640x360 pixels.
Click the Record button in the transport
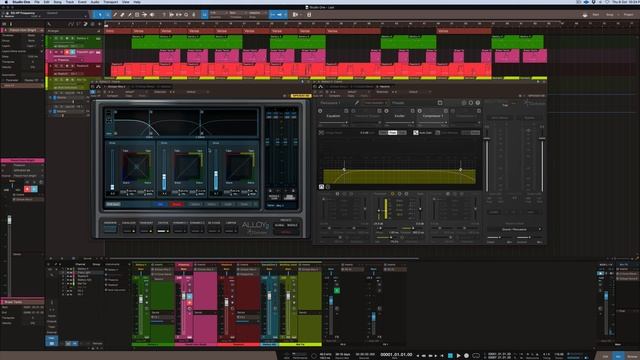pyautogui.click(x=467, y=356)
